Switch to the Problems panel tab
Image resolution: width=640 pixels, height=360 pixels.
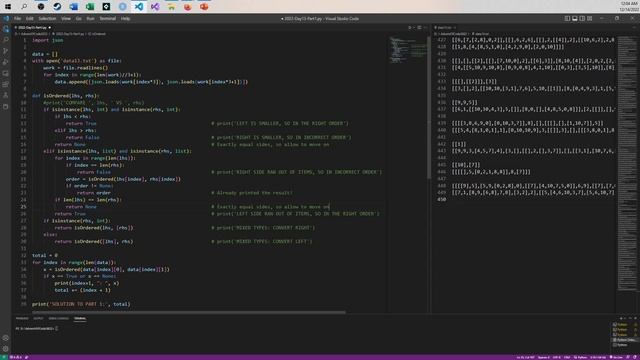point(22,318)
